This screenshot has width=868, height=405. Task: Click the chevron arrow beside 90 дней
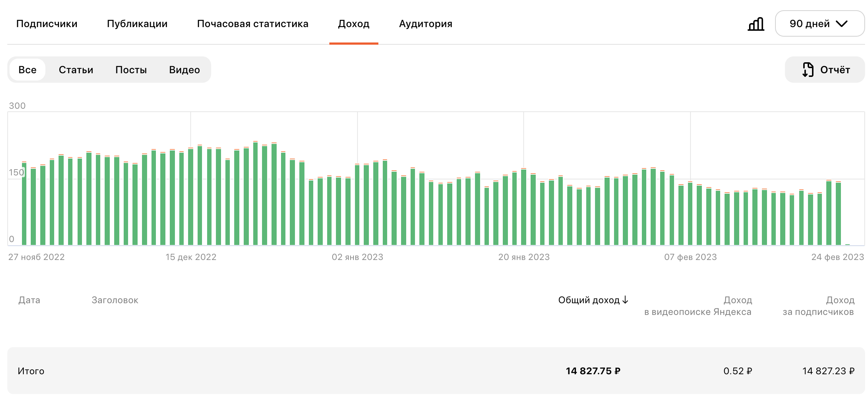point(842,24)
